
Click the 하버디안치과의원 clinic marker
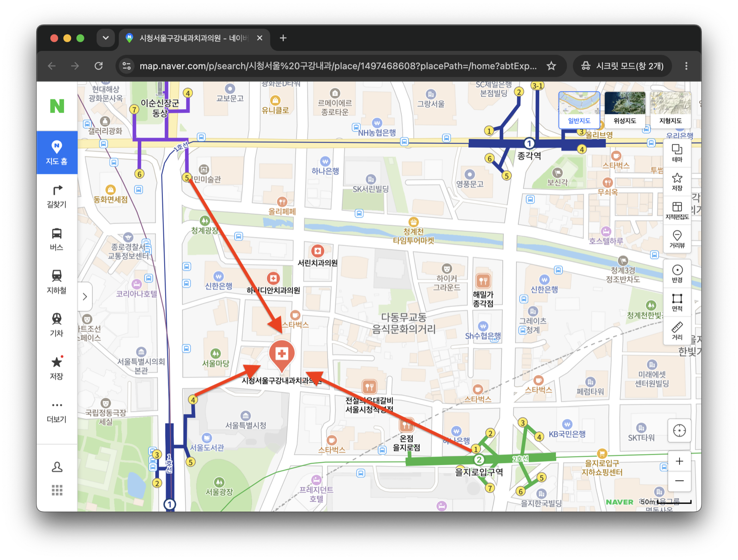(x=274, y=278)
